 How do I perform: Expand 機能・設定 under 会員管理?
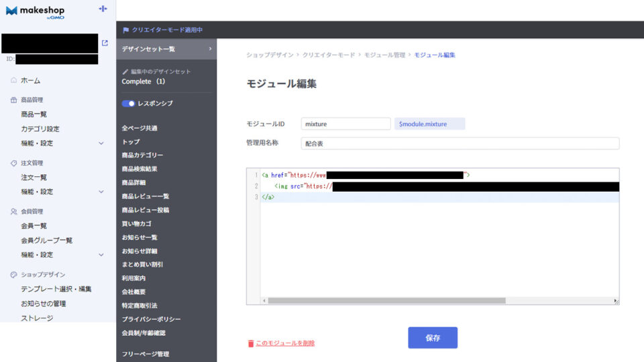[x=101, y=255]
